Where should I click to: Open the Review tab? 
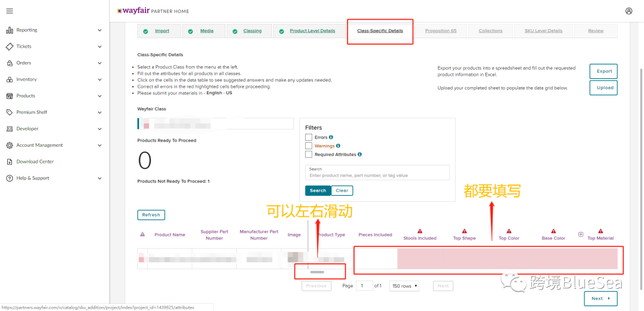(x=596, y=31)
